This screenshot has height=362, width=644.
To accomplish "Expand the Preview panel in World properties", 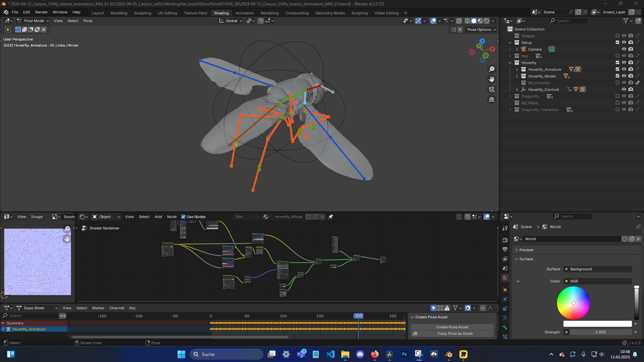I will pos(577,250).
